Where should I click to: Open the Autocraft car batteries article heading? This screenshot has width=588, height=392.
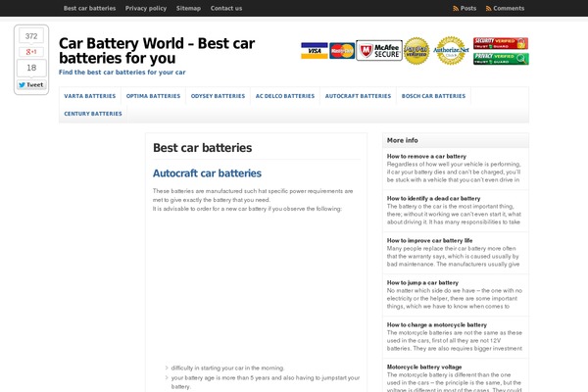tap(207, 173)
